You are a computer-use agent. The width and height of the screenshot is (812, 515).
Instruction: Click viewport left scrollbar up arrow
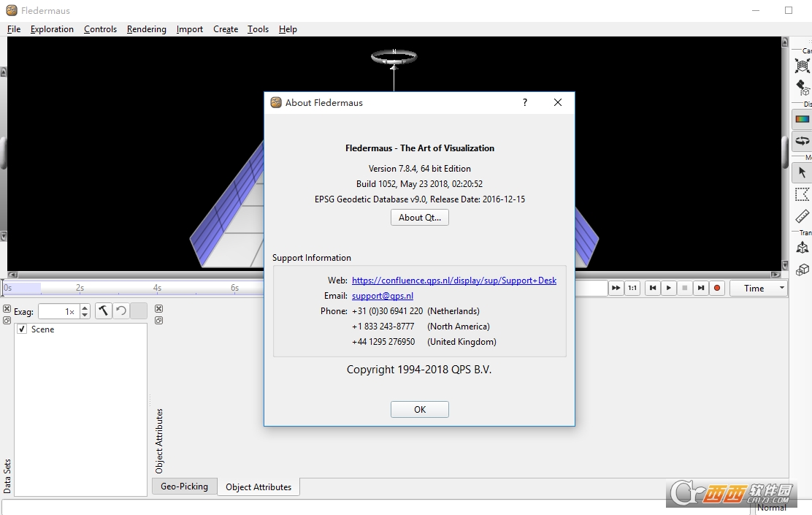tap(3, 72)
